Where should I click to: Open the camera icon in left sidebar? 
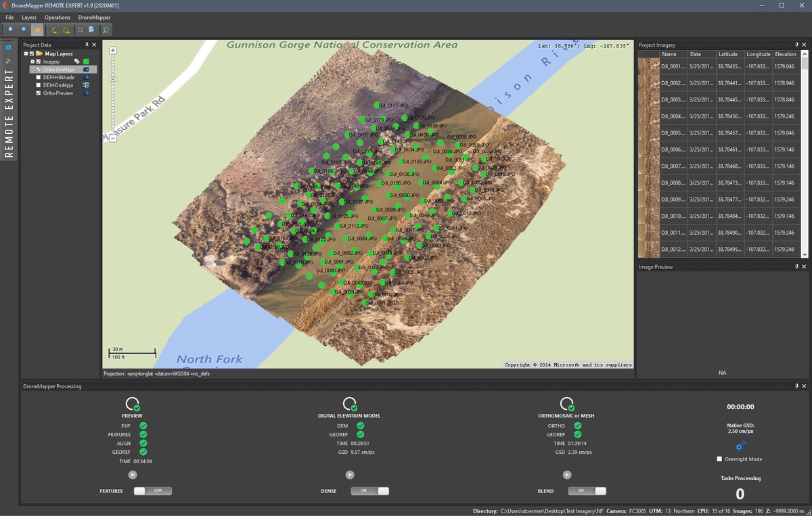pos(8,47)
